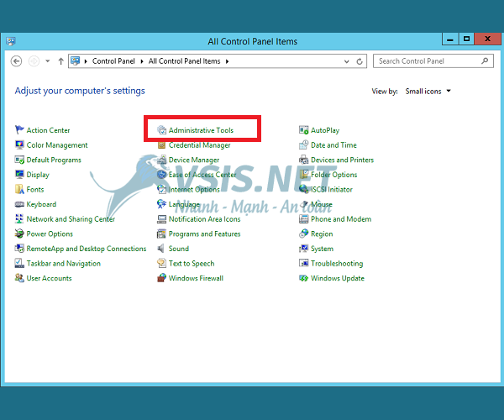Click the Color Management monitor icon
This screenshot has height=420, width=504.
point(19,144)
